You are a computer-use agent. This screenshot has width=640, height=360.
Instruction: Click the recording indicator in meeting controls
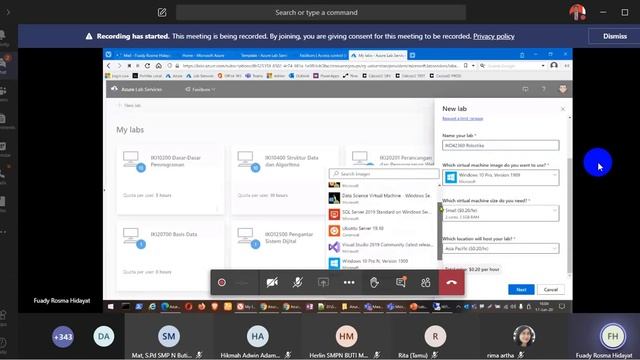click(x=222, y=282)
